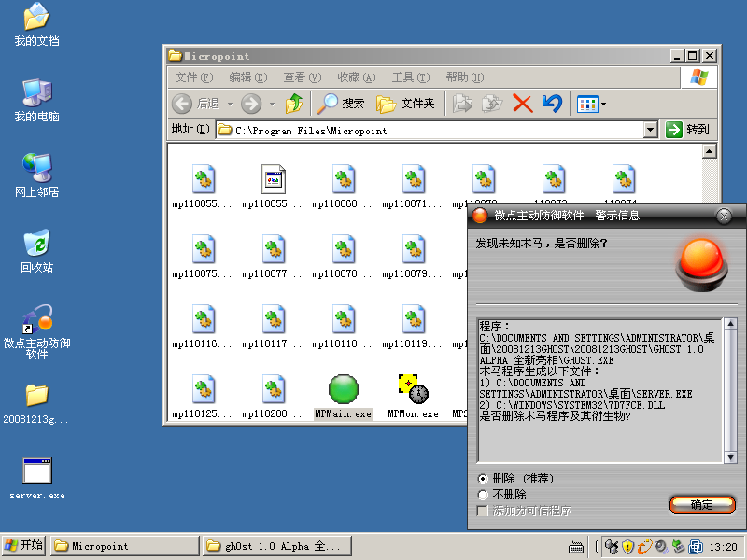
Task: Close the Micropoint warning alert dialog
Action: 724,217
